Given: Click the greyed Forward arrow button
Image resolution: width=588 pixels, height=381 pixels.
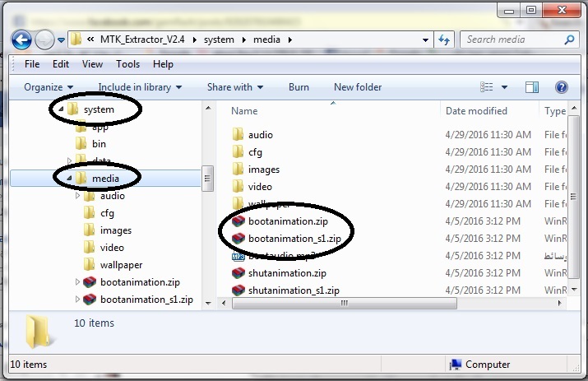Looking at the screenshot, I should (44, 39).
